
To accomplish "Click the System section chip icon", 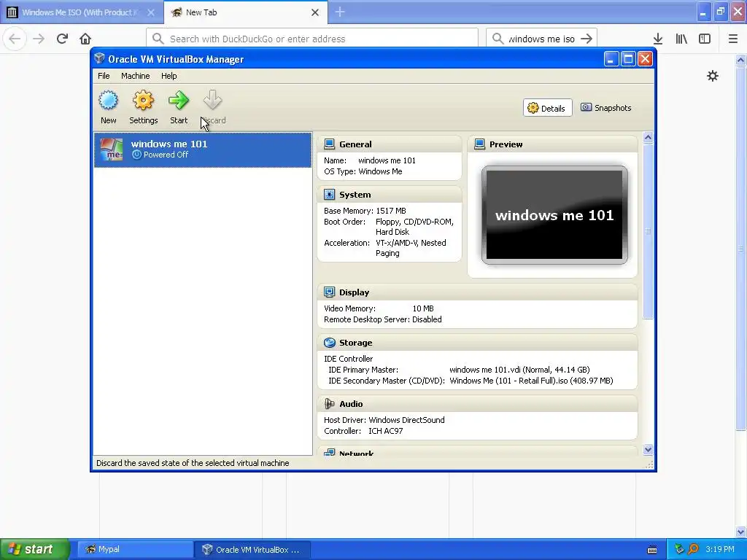I will pos(329,195).
